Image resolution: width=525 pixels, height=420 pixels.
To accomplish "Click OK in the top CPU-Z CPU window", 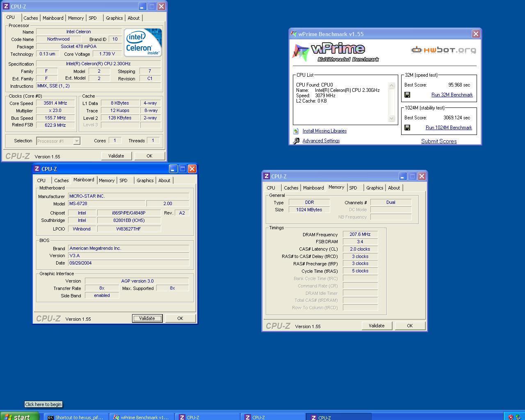I will (149, 156).
